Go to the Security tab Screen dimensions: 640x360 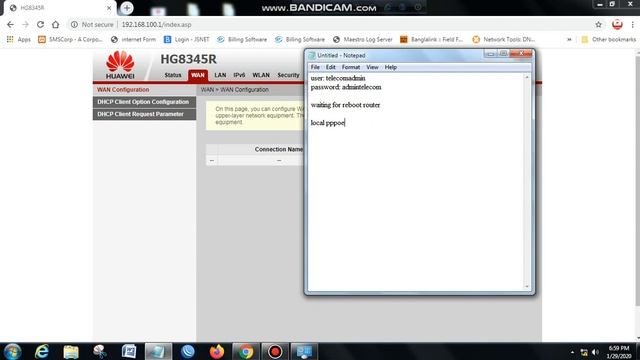(288, 75)
